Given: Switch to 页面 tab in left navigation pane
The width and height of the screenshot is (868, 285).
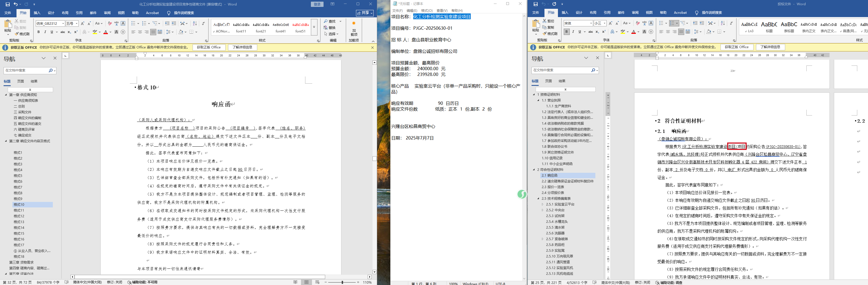Looking at the screenshot, I should point(21,81).
